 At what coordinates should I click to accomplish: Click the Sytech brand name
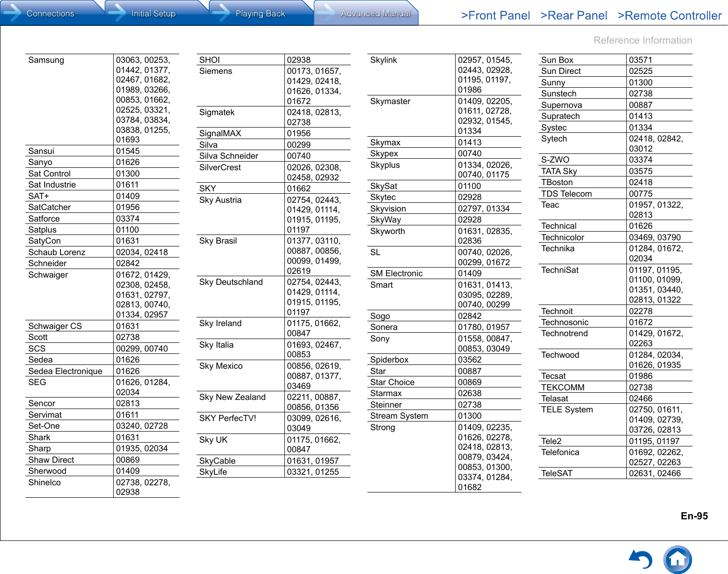coord(554,139)
